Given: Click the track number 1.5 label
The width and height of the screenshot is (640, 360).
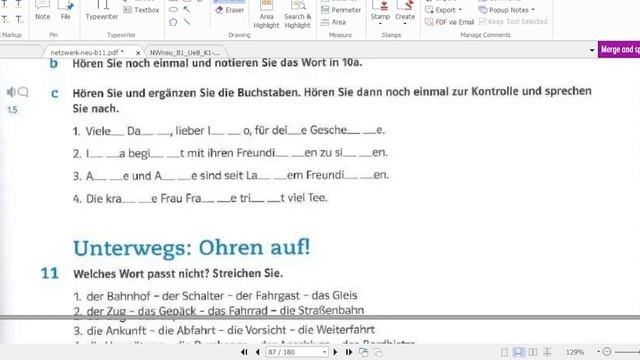Looking at the screenshot, I should tap(12, 110).
